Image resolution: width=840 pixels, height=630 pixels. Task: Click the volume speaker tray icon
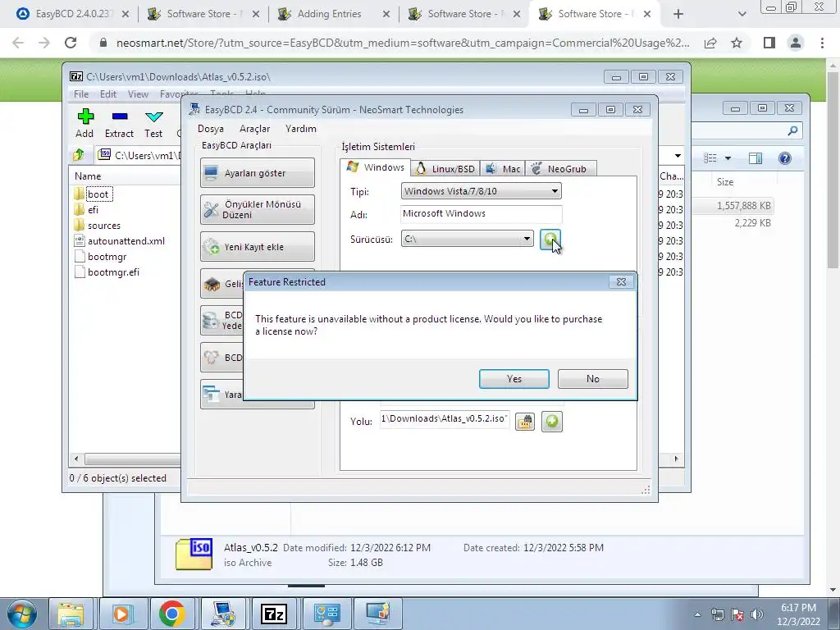pos(757,614)
